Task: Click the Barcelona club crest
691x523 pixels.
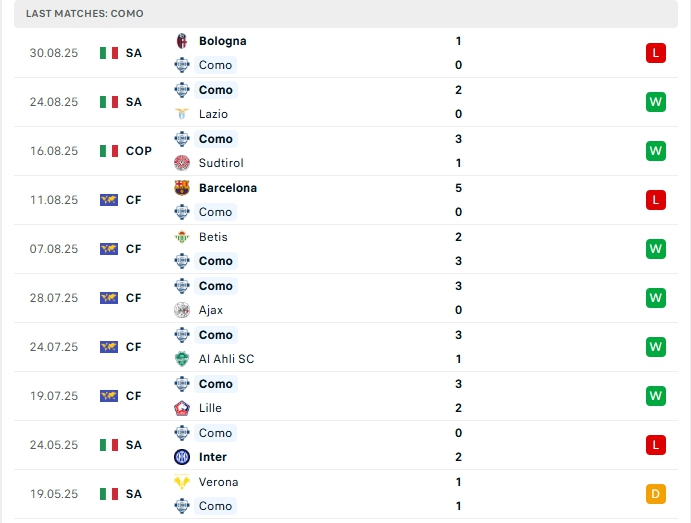Action: click(x=181, y=188)
